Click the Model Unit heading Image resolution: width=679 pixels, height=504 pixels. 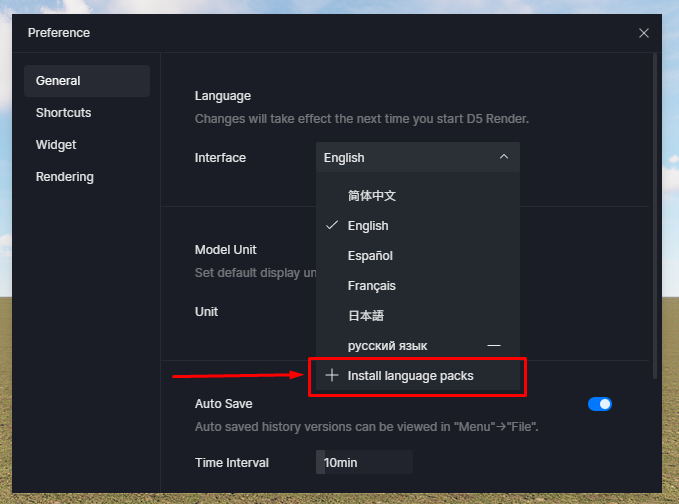click(226, 250)
